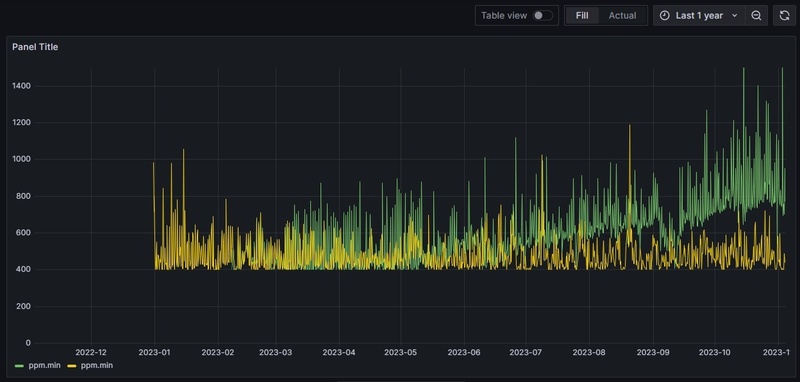The image size is (800, 382).
Task: Toggle the Table view switch
Action: click(x=542, y=15)
